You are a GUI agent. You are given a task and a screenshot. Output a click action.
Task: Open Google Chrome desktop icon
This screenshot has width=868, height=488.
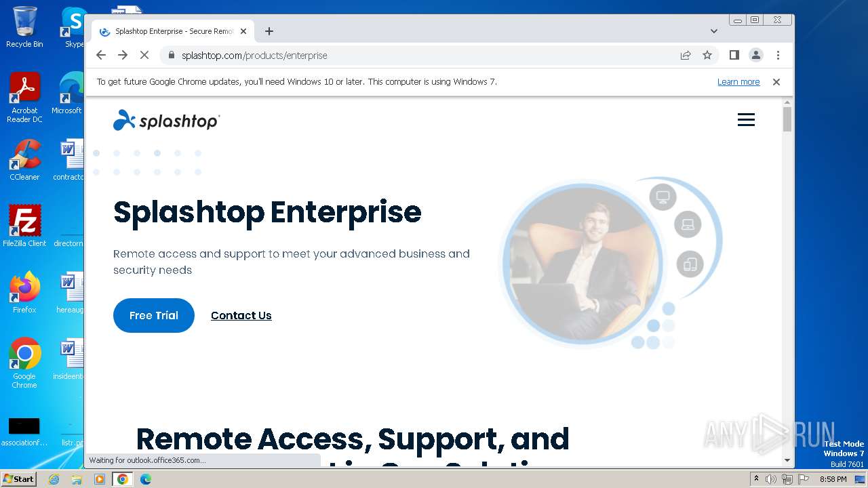click(24, 363)
